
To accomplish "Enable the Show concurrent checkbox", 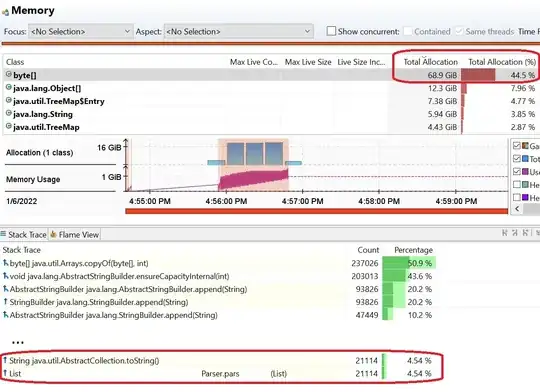I will 331,31.
